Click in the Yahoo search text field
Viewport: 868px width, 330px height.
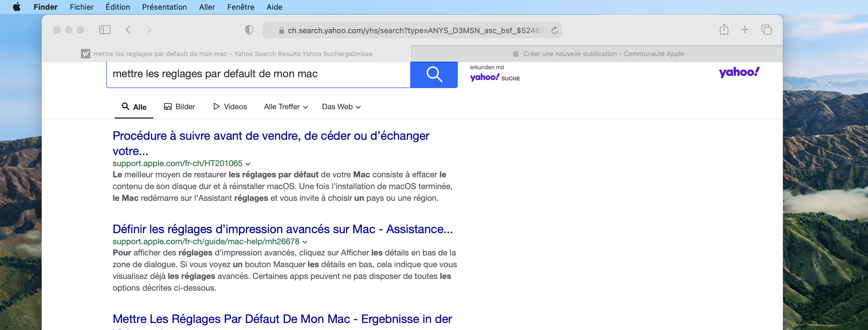click(258, 74)
